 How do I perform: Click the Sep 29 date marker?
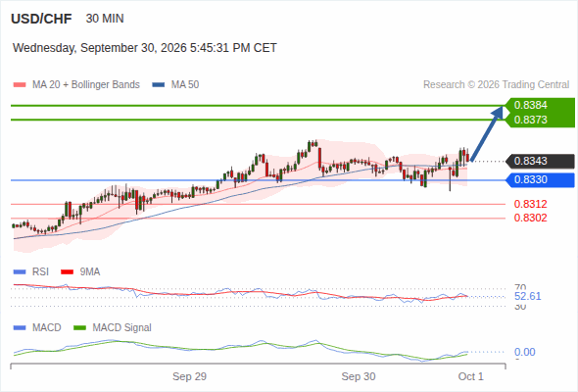tap(189, 376)
